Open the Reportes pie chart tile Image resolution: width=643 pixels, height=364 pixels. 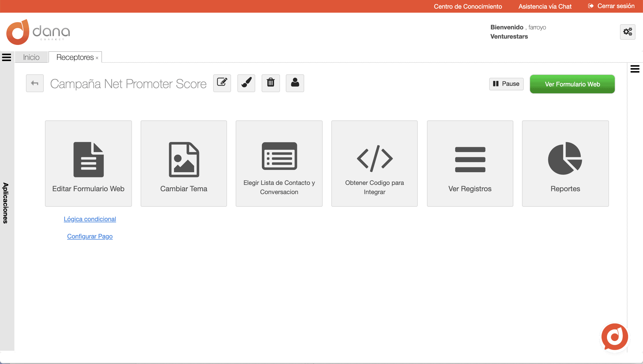tap(566, 164)
